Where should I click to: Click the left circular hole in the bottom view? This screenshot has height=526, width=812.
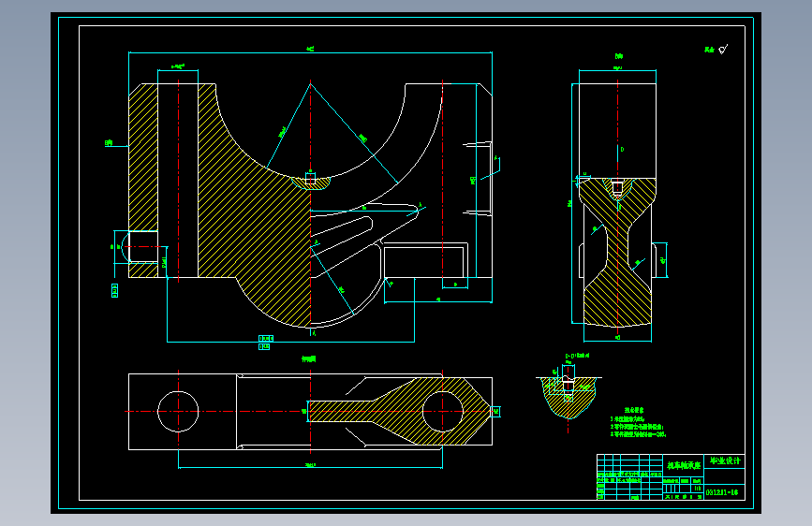[178, 412]
